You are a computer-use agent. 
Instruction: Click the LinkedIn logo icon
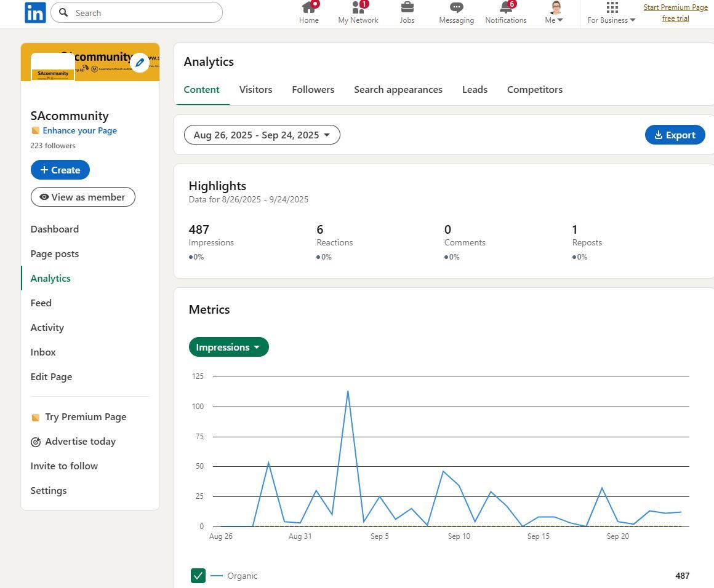tap(35, 12)
